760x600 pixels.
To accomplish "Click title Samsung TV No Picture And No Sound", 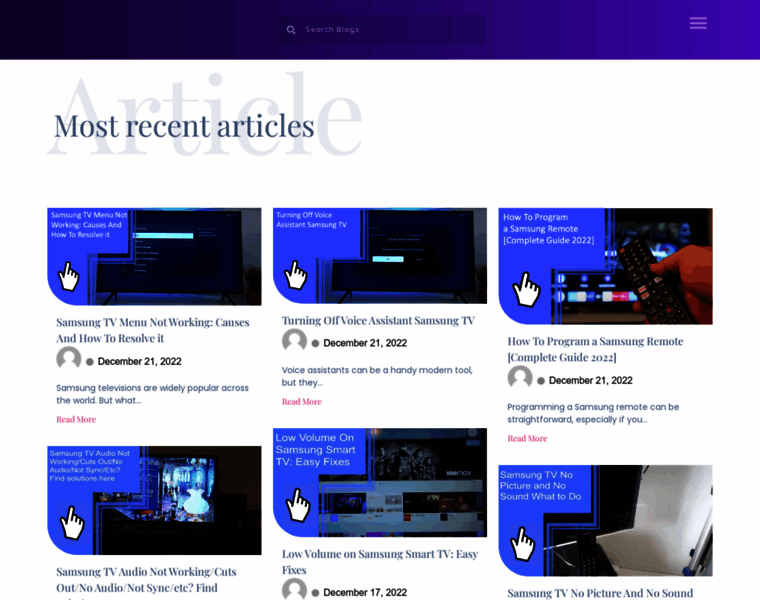I will 600,593.
